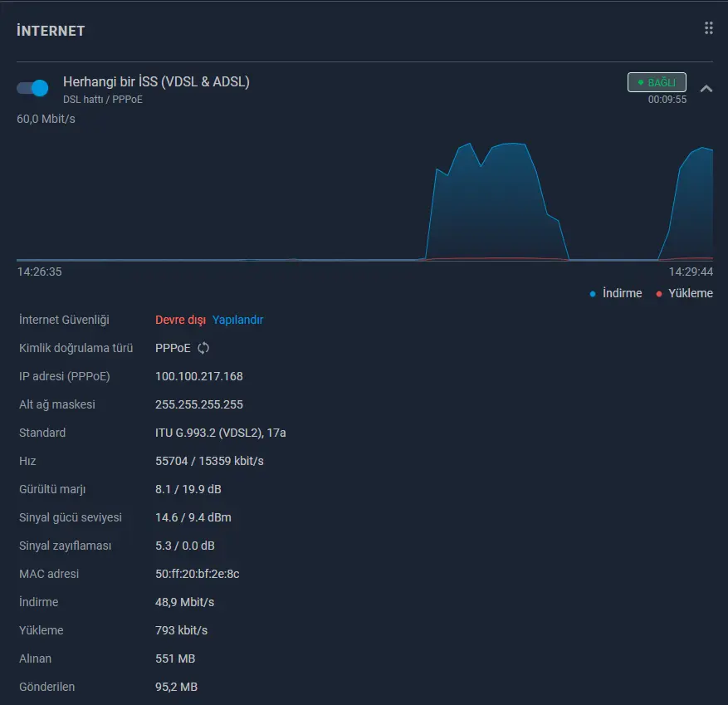Screen dimensions: 728x705
Task: Click the İnternet Güvenliği row label
Action: [x=64, y=320]
